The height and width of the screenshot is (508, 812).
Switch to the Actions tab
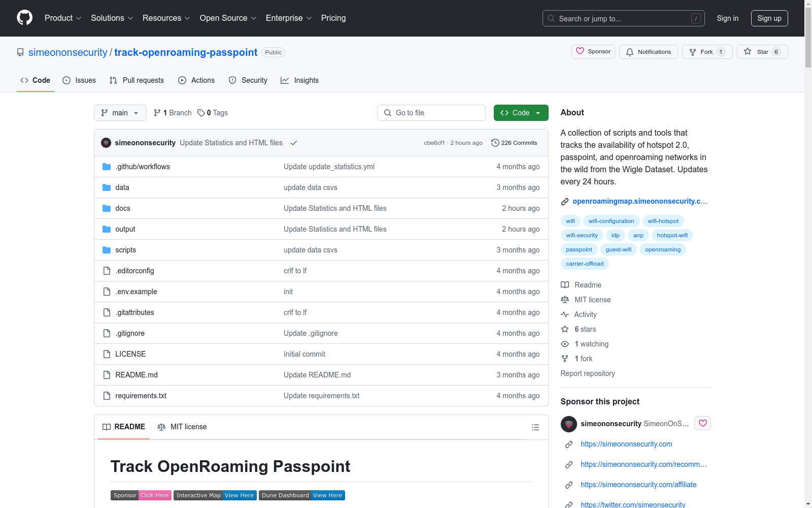tap(196, 80)
